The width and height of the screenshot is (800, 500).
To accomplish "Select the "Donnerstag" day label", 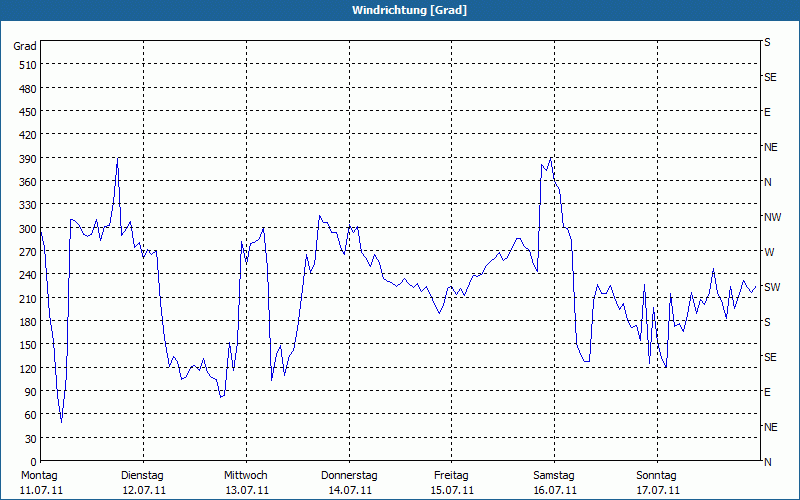I will (349, 476).
